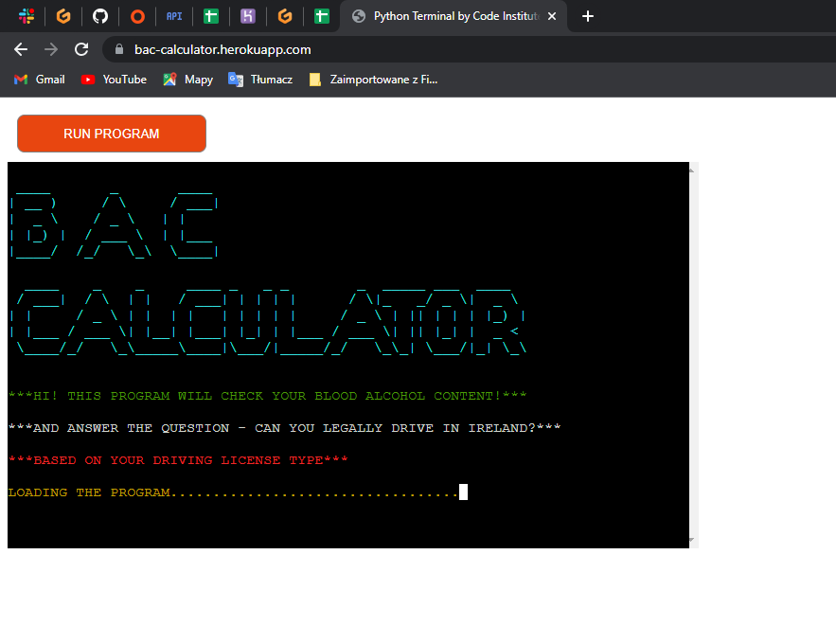Open a new browser tab

pos(587,16)
